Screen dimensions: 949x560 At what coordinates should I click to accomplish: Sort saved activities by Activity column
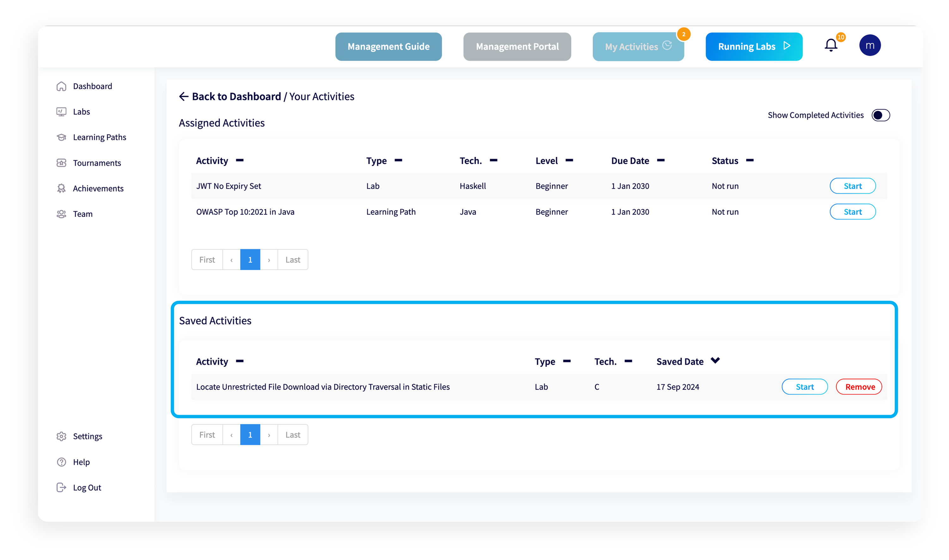coord(240,362)
